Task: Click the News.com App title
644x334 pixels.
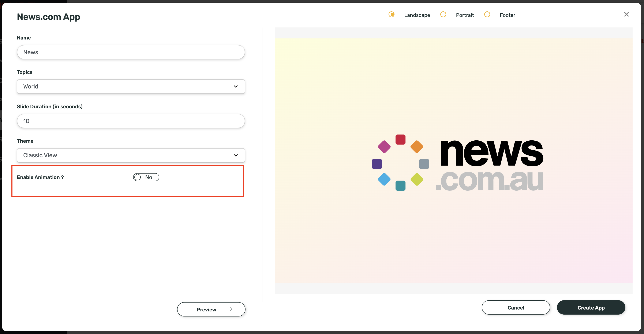Action: point(49,17)
